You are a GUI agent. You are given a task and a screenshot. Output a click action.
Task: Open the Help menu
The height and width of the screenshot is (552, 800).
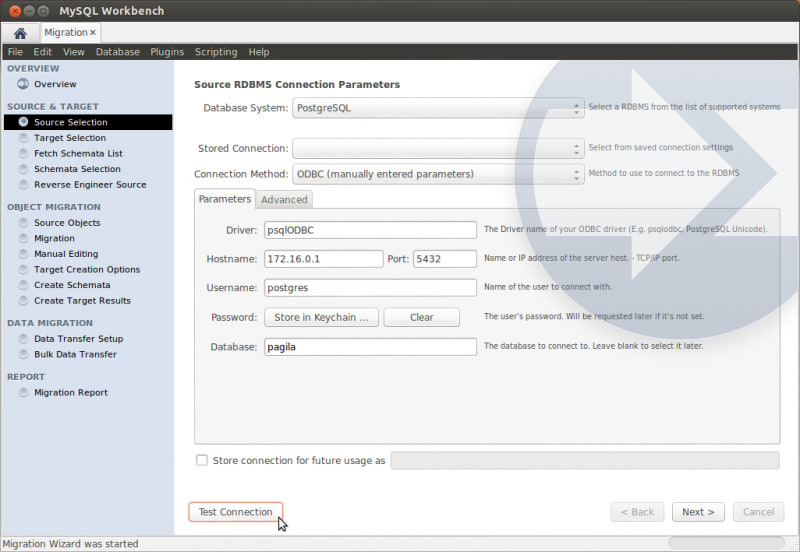click(259, 52)
